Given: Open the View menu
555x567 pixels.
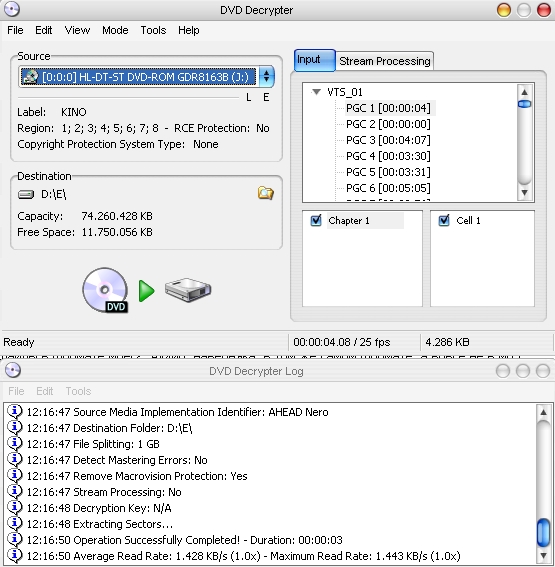Looking at the screenshot, I should tap(77, 30).
